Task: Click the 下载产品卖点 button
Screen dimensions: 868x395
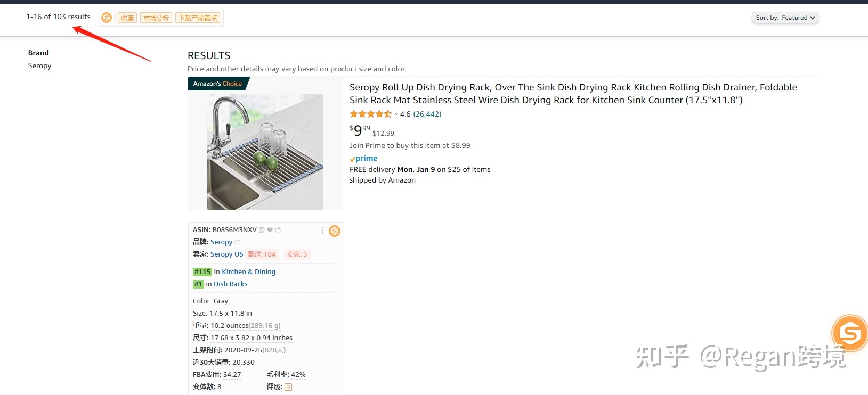Action: click(x=198, y=18)
